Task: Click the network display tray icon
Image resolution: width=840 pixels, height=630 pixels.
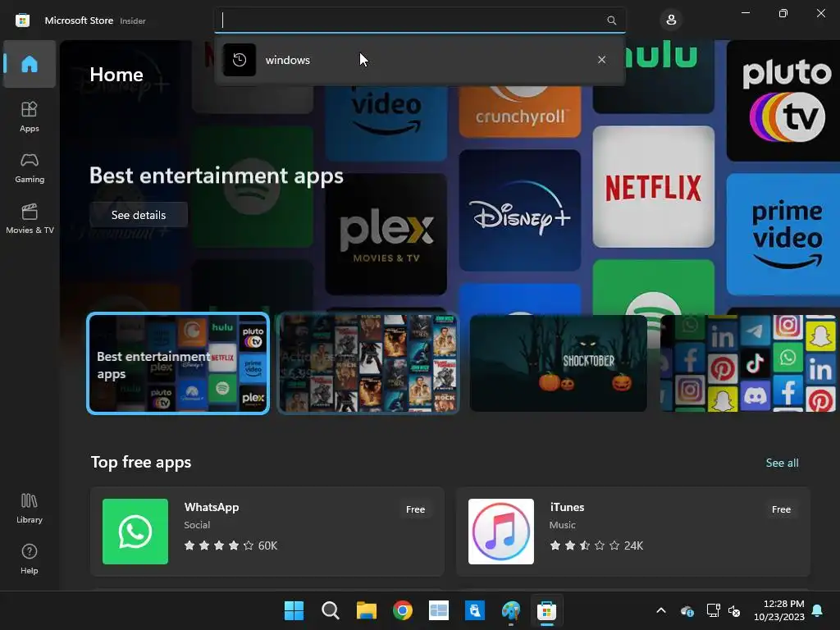Action: pyautogui.click(x=713, y=610)
